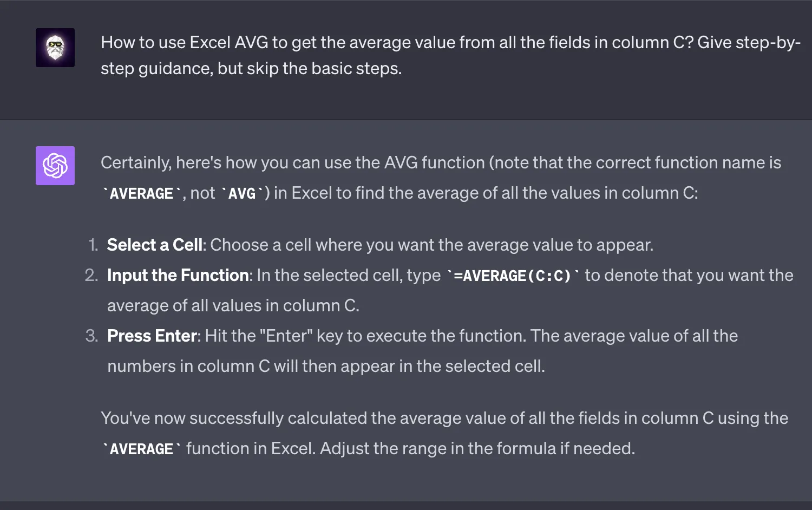Click list number 1 marker
This screenshot has width=812, height=510.
[x=93, y=245]
